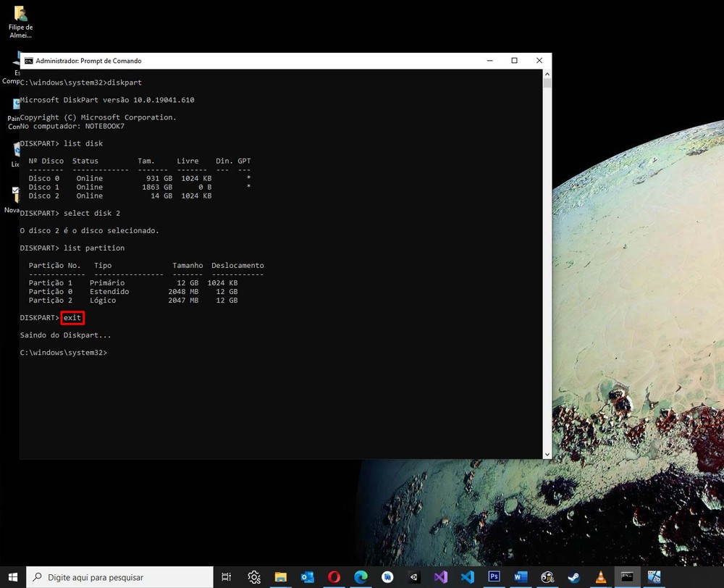Maximize the Command Prompt window
The image size is (724, 588).
coord(514,61)
